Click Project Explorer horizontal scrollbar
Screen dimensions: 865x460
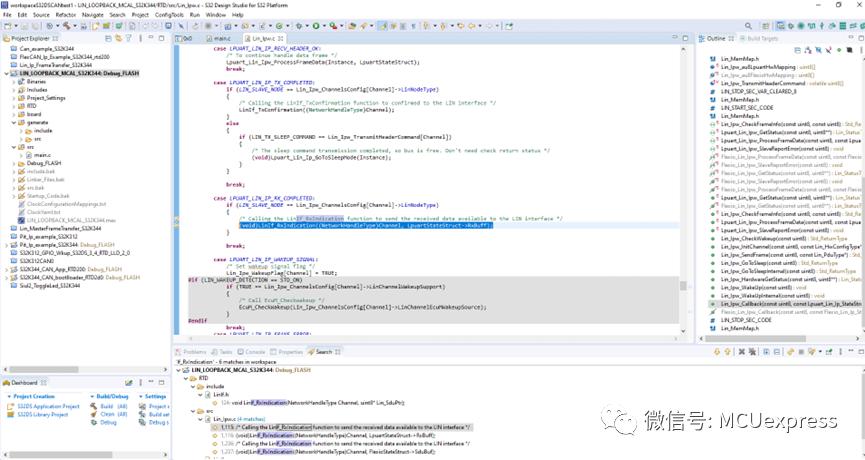coord(44,370)
